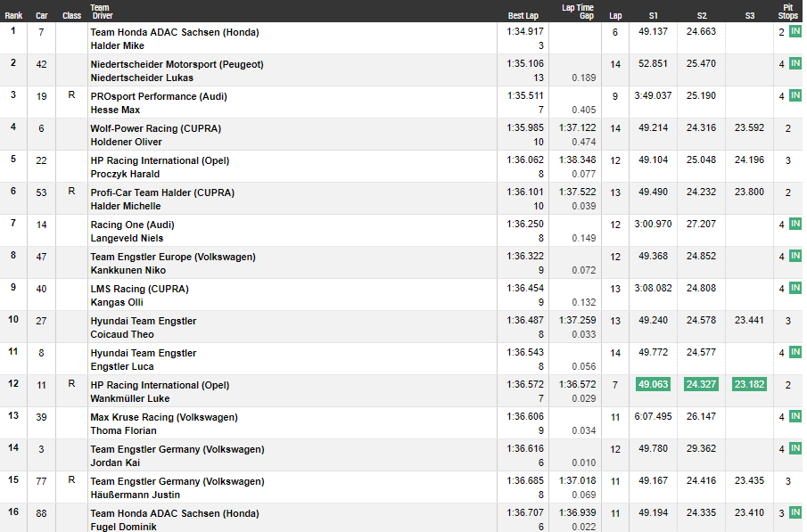Click S2 time 29.362 in Jordan Kai row
Screen dimensions: 807x532
coord(701,448)
